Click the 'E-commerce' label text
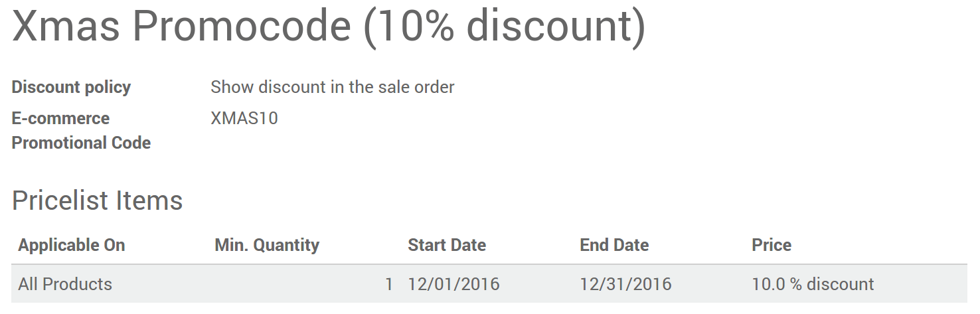 [60, 118]
